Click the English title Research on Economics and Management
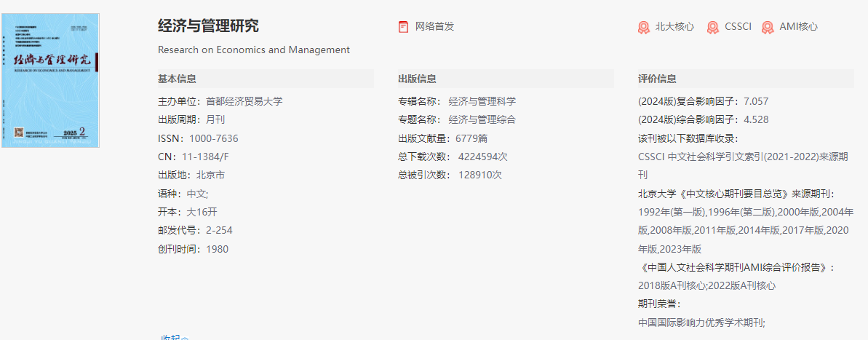The height and width of the screenshot is (340, 868). click(x=253, y=50)
